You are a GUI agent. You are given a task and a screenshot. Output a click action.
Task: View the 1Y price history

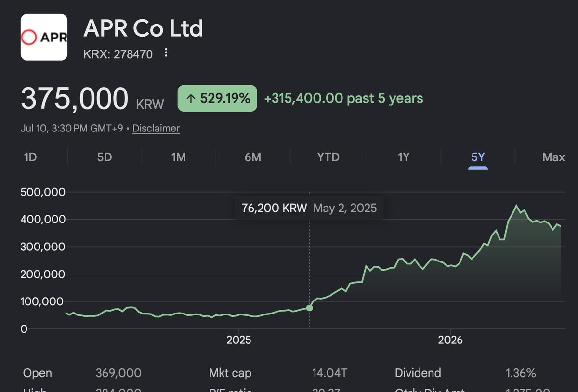coord(404,157)
